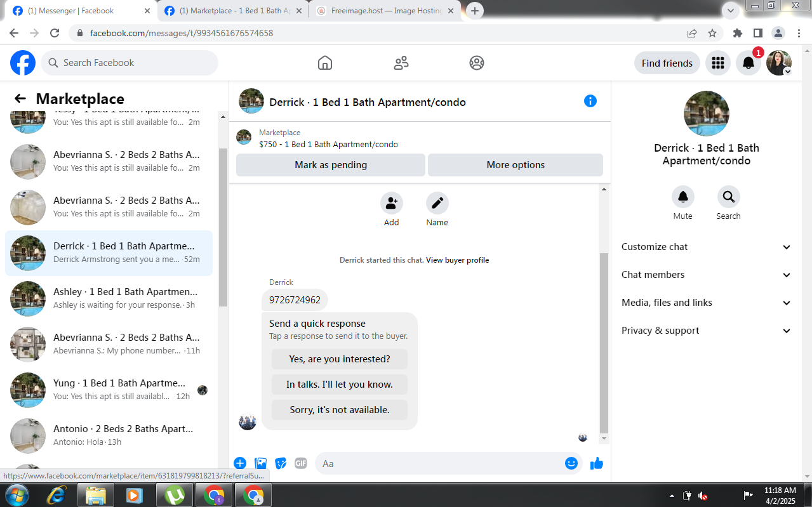Open Antonio 2 Beds 2 Baths conversation
Screen dimensions: 812x507
(x=109, y=436)
